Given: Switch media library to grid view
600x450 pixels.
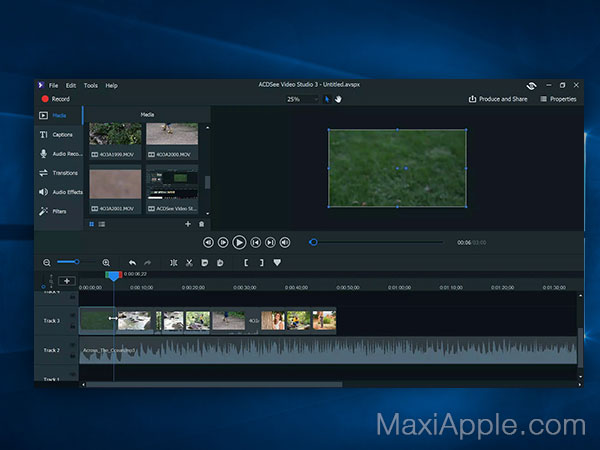Looking at the screenshot, I should click(91, 224).
